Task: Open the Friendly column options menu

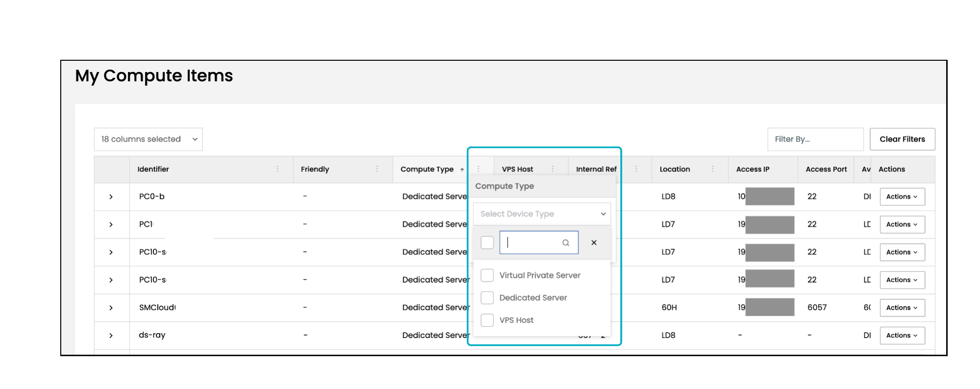Action: coord(377,169)
